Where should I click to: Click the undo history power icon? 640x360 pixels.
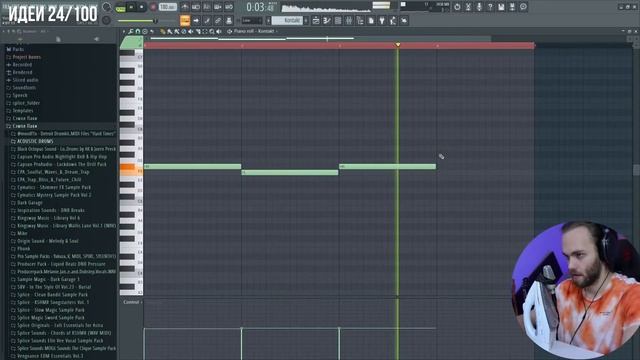tap(457, 7)
